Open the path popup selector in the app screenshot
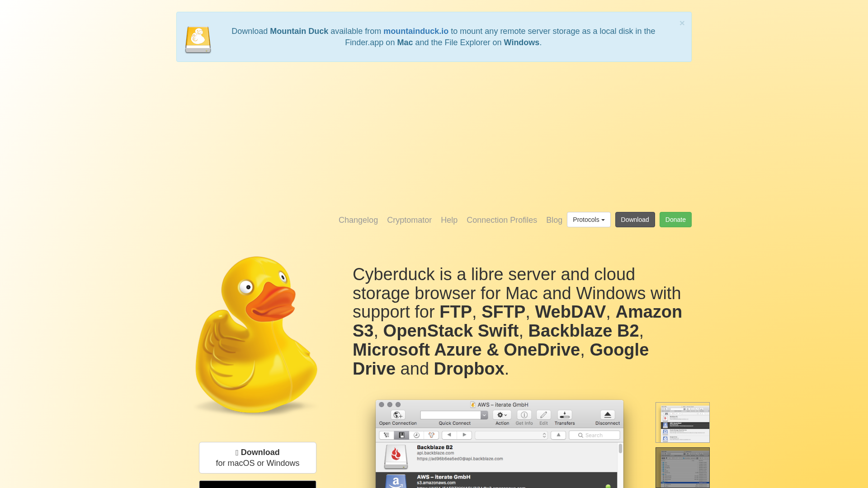 coord(511,435)
